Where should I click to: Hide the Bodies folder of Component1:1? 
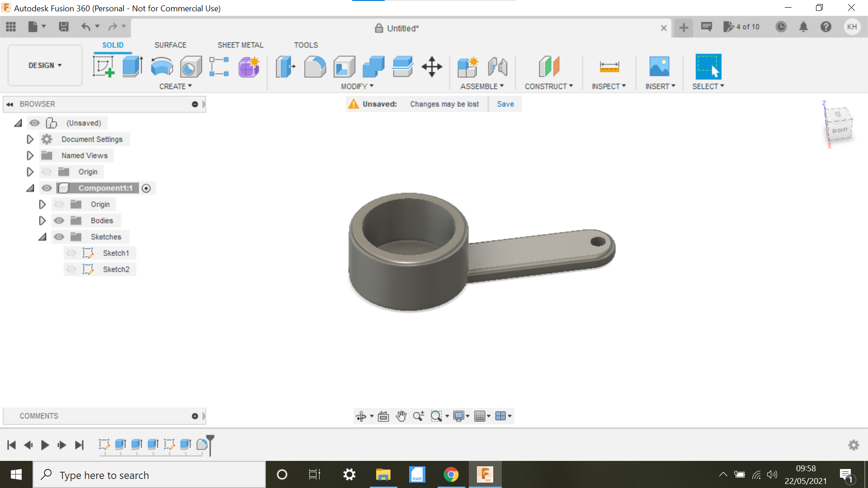pos(59,221)
